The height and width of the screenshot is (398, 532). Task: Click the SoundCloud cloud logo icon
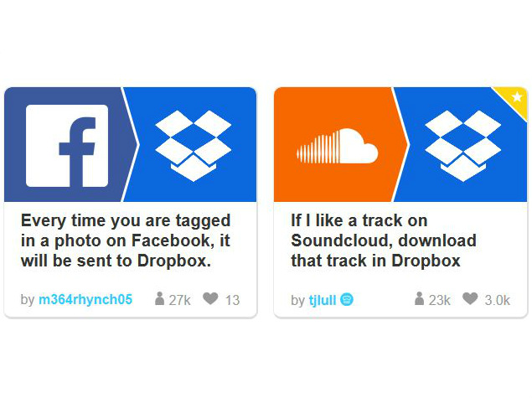point(338,146)
